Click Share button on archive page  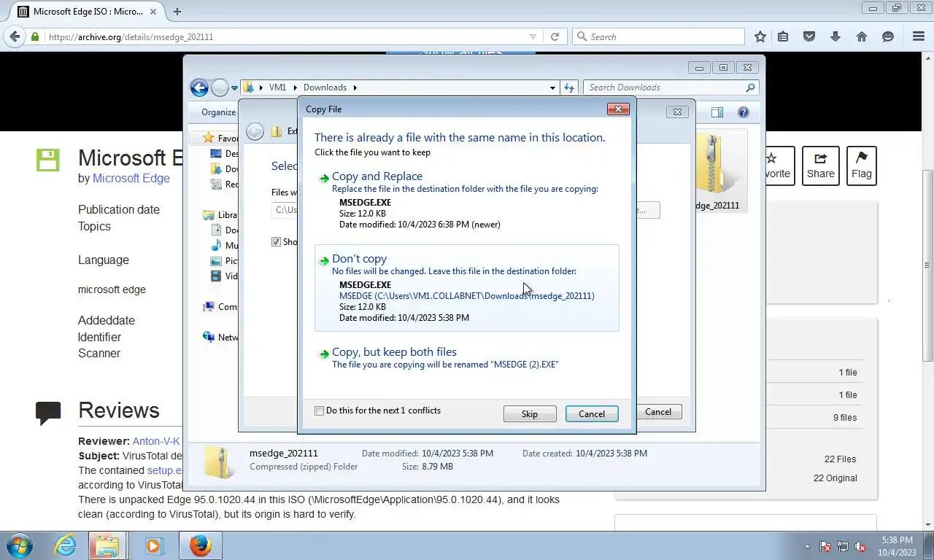pyautogui.click(x=821, y=166)
